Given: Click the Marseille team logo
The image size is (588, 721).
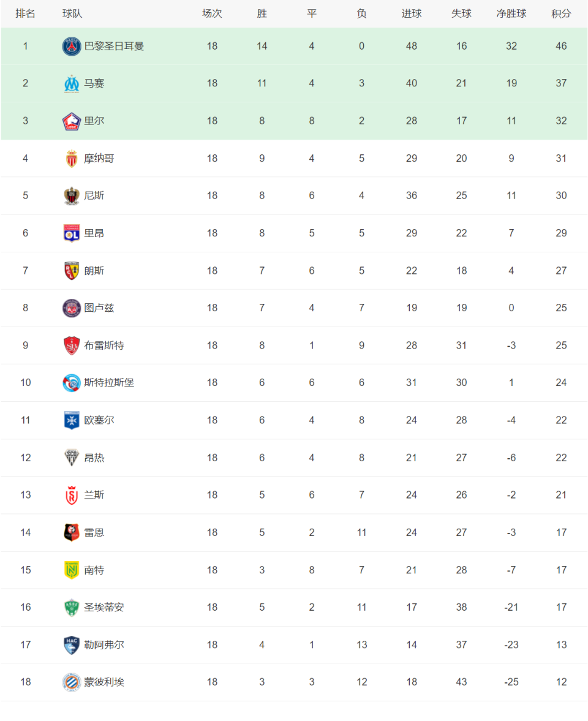Looking at the screenshot, I should point(71,84).
